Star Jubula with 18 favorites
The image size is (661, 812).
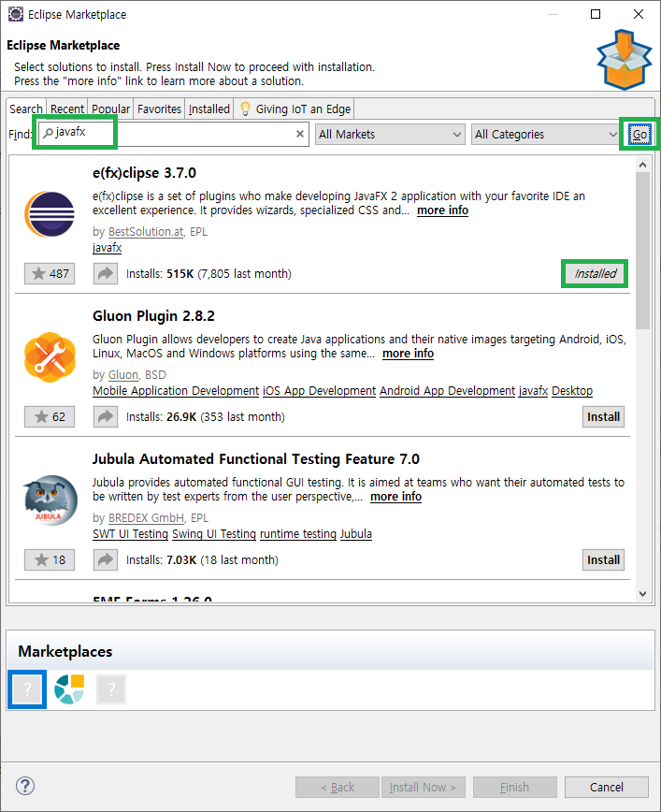(50, 559)
